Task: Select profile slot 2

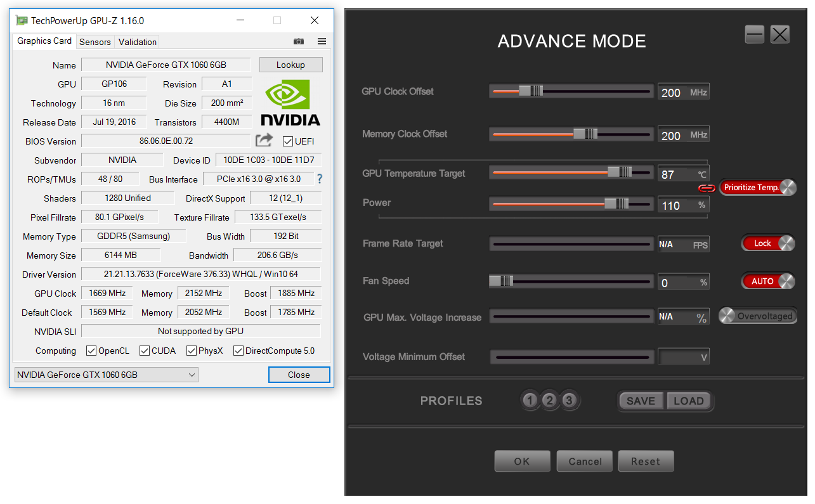Action: (x=550, y=400)
